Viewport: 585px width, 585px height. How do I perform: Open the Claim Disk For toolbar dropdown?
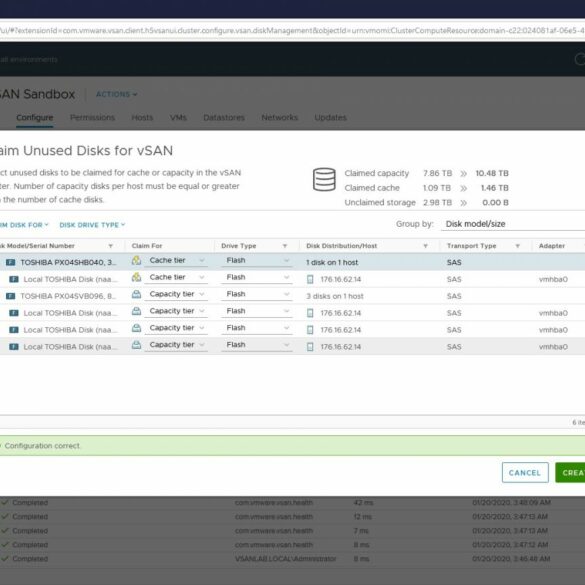point(24,225)
